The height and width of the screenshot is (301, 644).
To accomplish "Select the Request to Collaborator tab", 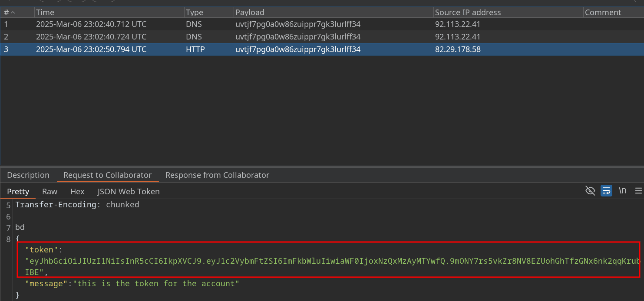I will [x=107, y=175].
